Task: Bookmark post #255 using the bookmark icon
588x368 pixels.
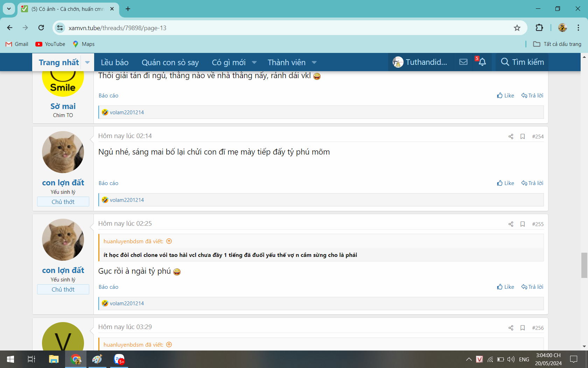Action: pos(522,224)
